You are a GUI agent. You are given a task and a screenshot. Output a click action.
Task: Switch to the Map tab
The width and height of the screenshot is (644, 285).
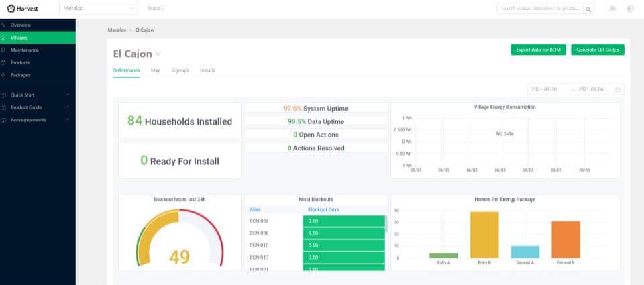156,70
